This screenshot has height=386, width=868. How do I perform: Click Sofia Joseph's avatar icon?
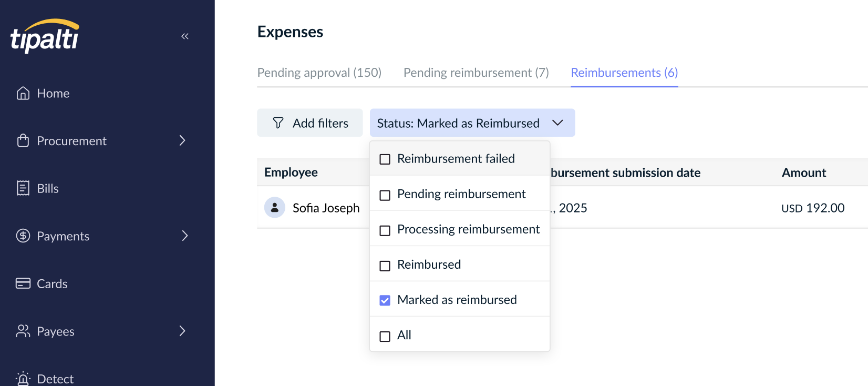274,208
